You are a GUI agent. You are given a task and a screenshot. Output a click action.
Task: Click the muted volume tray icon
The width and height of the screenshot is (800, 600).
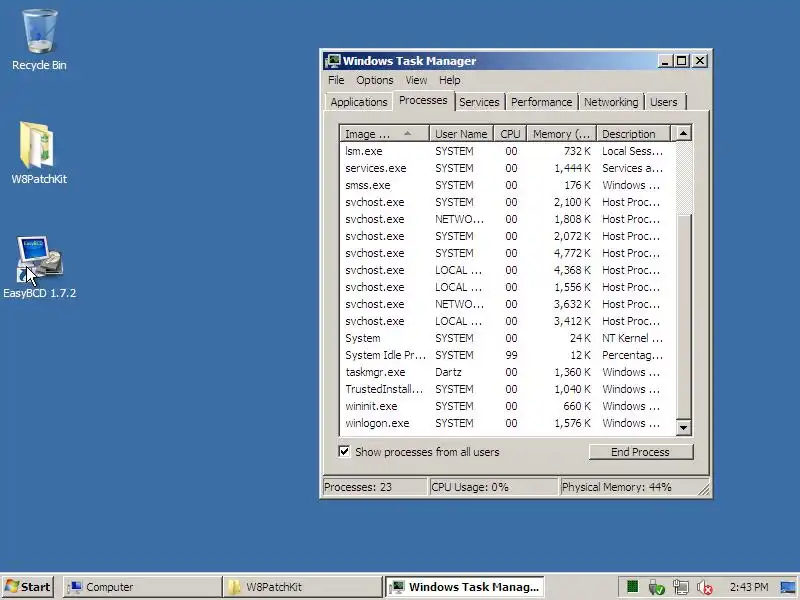[705, 587]
